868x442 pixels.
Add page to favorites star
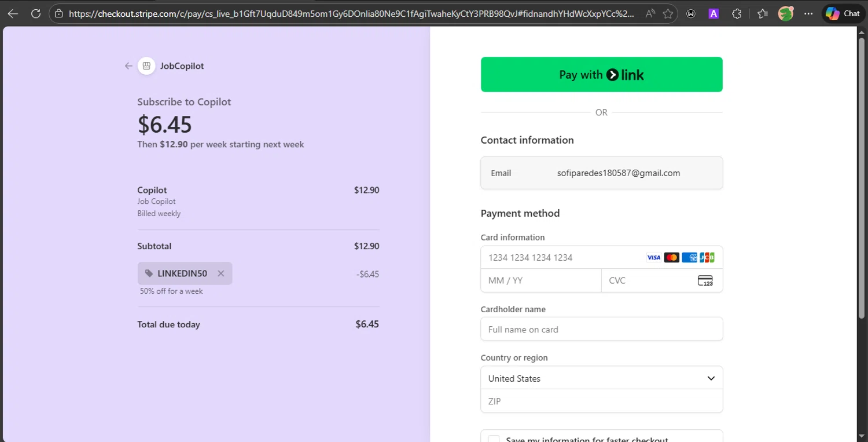[x=668, y=13]
